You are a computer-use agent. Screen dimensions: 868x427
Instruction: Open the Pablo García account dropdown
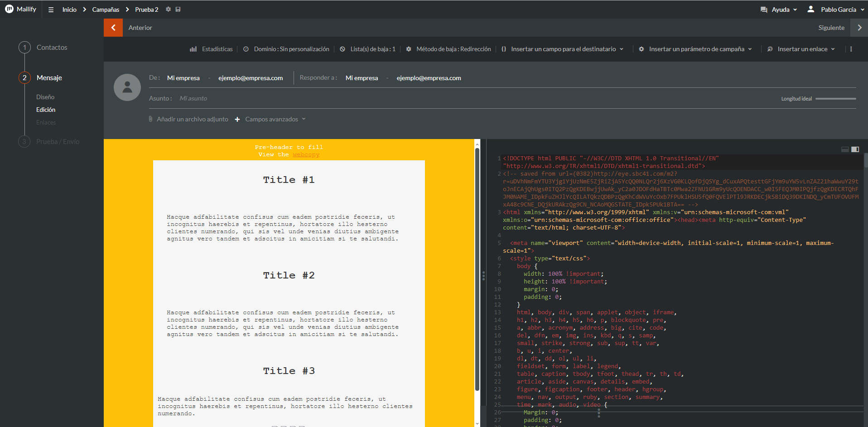click(x=862, y=10)
